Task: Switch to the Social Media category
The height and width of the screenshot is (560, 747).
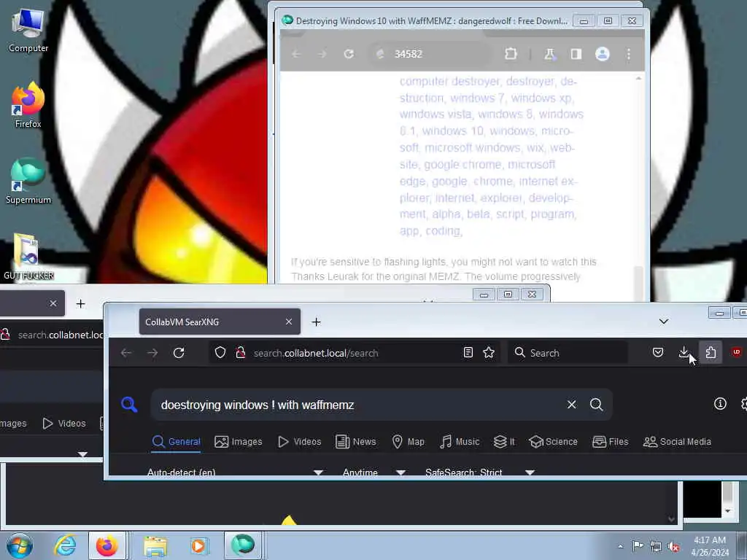Action: click(x=677, y=442)
